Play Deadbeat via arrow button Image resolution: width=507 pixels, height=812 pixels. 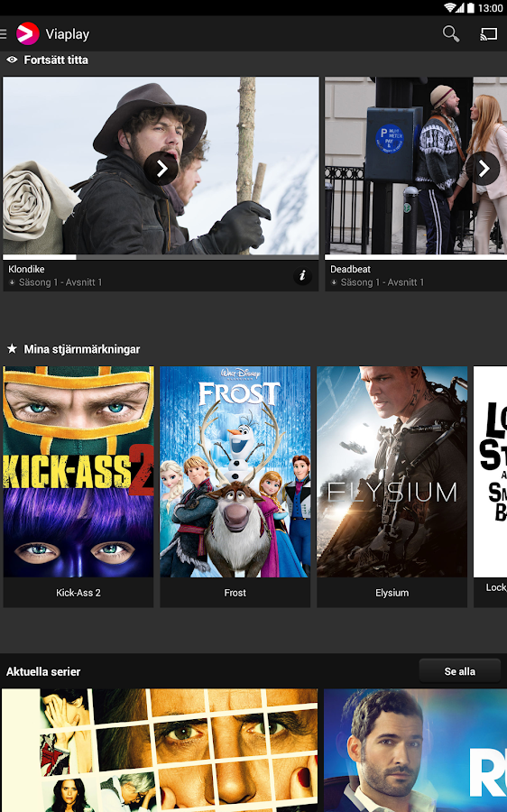pyautogui.click(x=483, y=169)
